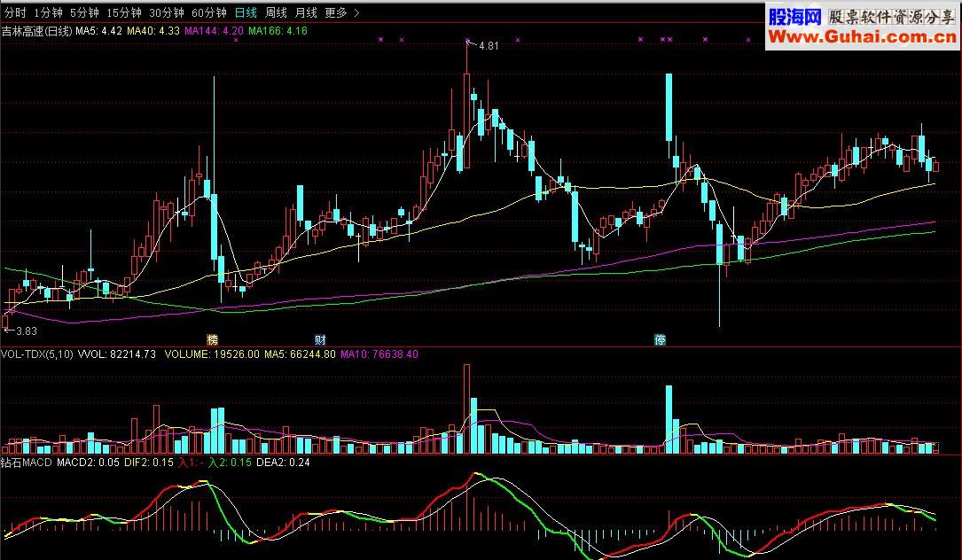962x560 pixels.
Task: Click the 停 suspension marker icon
Action: pyautogui.click(x=661, y=339)
